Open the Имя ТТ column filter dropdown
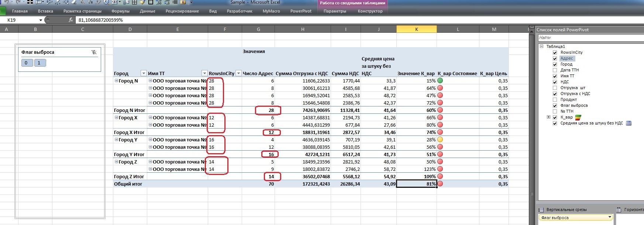644x225 pixels. click(204, 73)
